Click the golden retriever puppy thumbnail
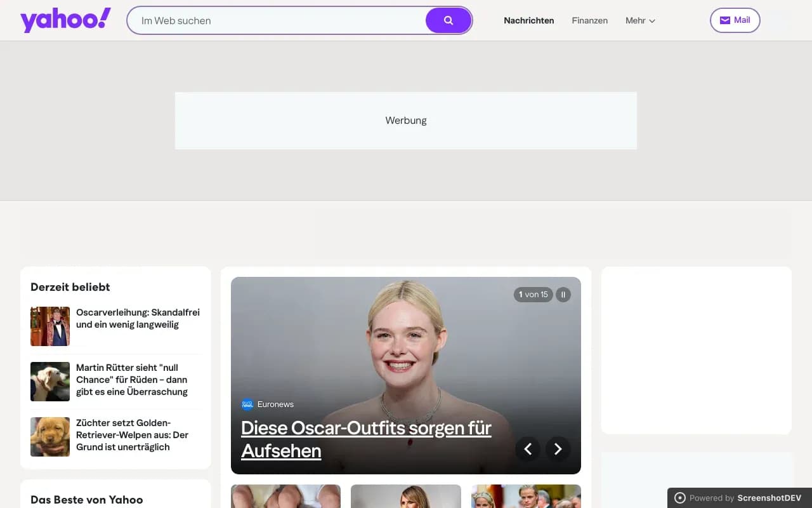The width and height of the screenshot is (812, 508). pos(50,437)
